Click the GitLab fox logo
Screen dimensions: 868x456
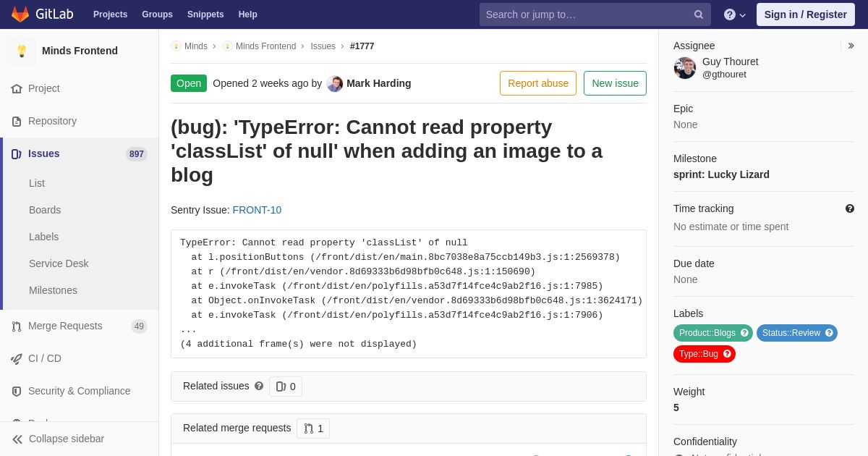pos(20,14)
